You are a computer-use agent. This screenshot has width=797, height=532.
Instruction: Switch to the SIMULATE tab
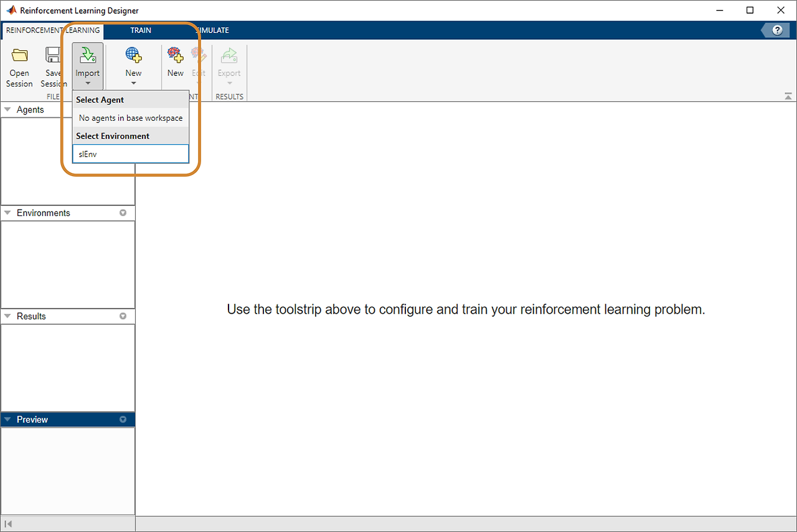[213, 30]
